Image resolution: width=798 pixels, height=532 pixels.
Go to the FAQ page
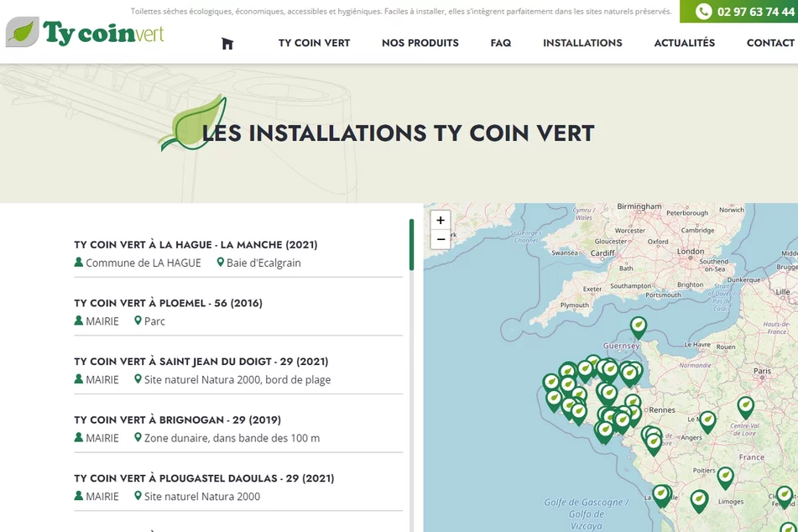coord(501,43)
